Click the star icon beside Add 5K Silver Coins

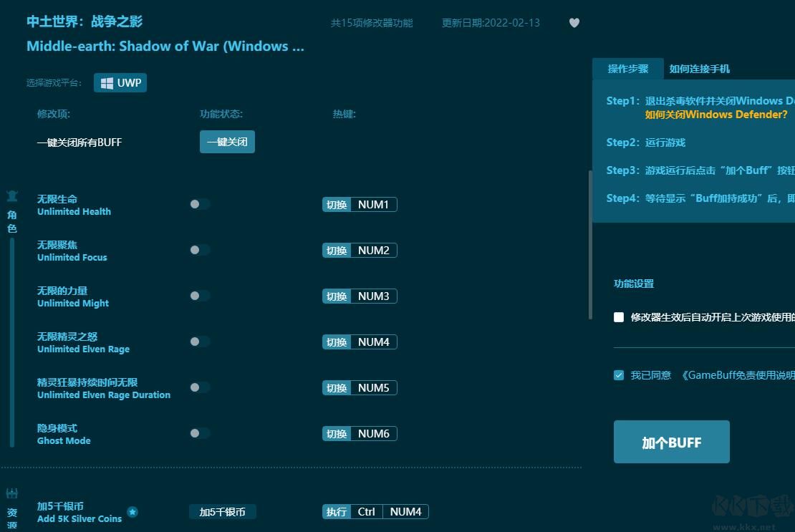(132, 512)
